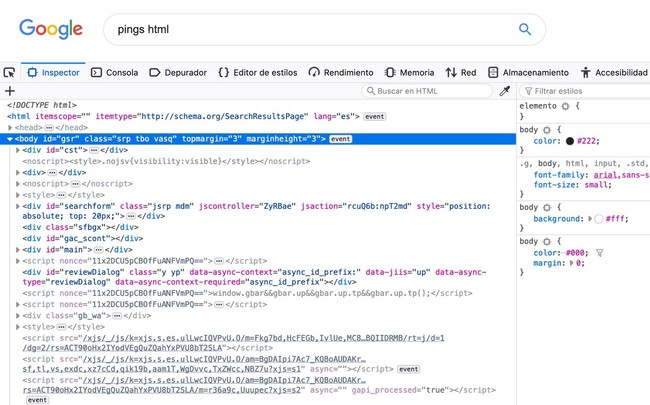Click event badge after sf,tl,vs script
The image size is (650, 405).
pyautogui.click(x=409, y=369)
